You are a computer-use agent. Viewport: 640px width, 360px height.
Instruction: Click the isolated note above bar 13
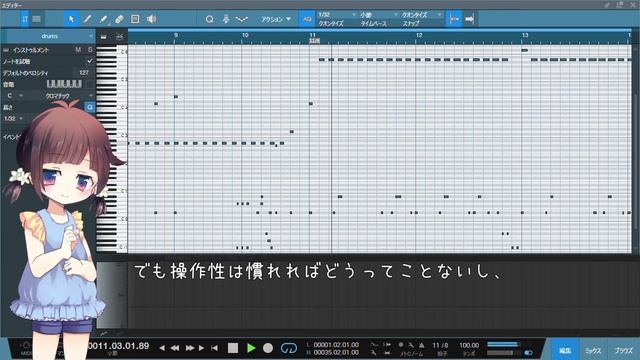(x=524, y=50)
